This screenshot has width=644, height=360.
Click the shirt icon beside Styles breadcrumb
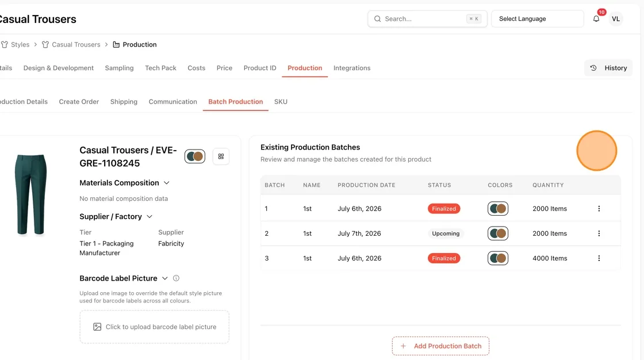click(5, 44)
